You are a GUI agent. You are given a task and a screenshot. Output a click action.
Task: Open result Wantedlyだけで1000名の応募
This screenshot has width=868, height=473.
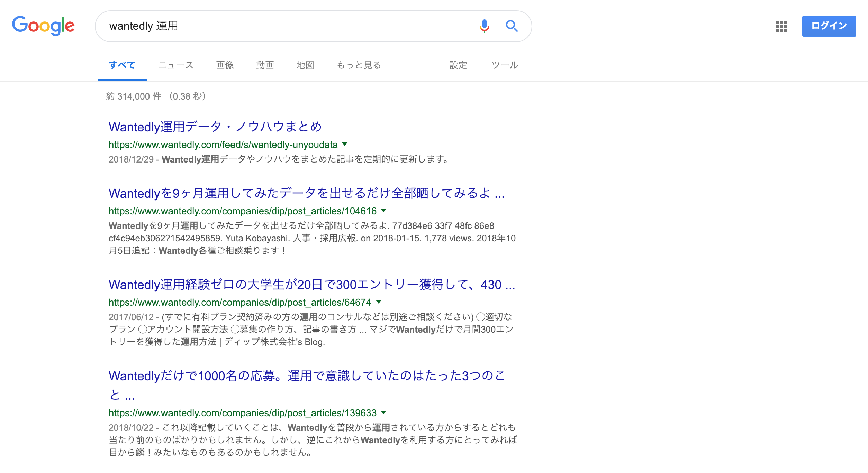307,385
